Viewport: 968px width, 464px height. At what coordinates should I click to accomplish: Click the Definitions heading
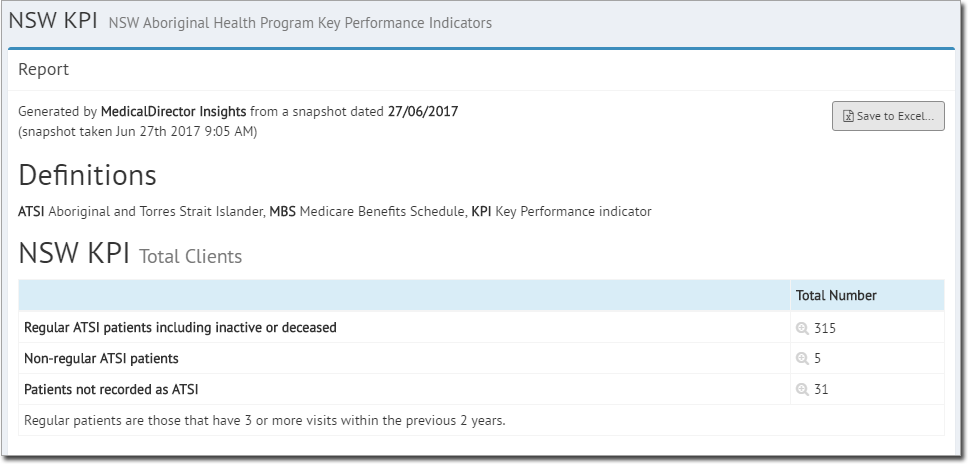[x=87, y=175]
